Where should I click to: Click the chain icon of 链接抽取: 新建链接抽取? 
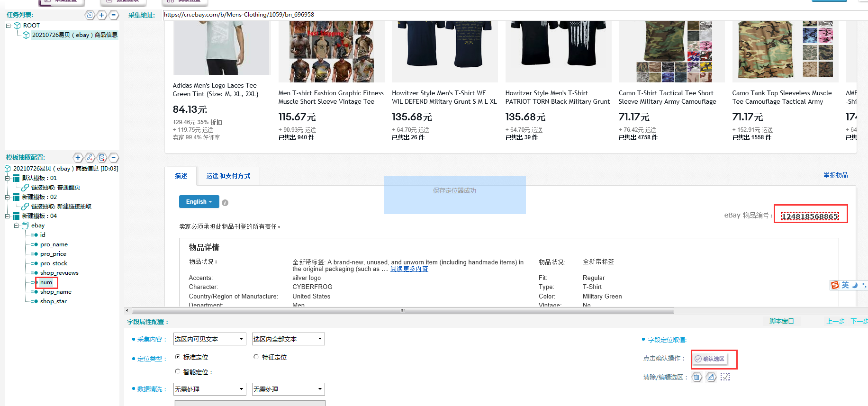(x=25, y=207)
